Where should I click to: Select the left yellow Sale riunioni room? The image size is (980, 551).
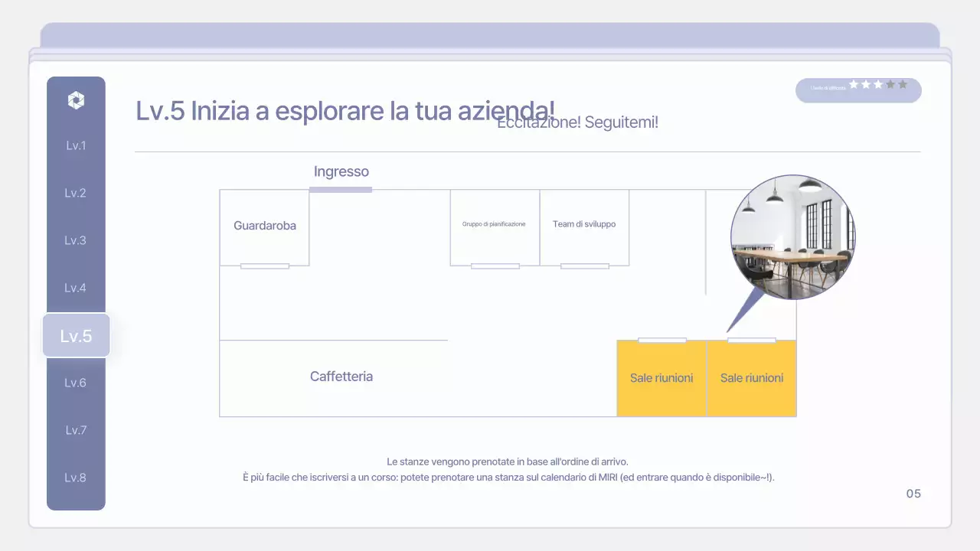[661, 377]
